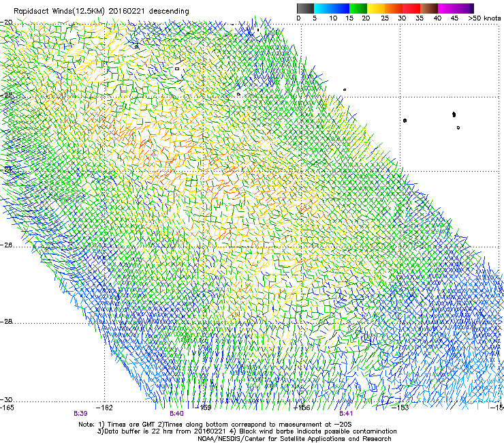This screenshot has width=504, height=443.
Task: Click the yellow 20–25 knots legend segment
Action: [x=376, y=8]
